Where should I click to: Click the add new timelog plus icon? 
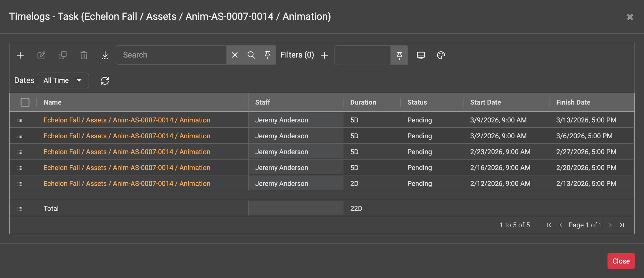[x=20, y=55]
